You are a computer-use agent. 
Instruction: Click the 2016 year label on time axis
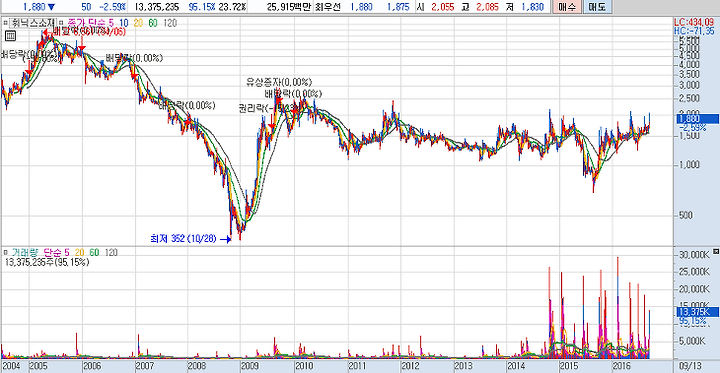(621, 367)
